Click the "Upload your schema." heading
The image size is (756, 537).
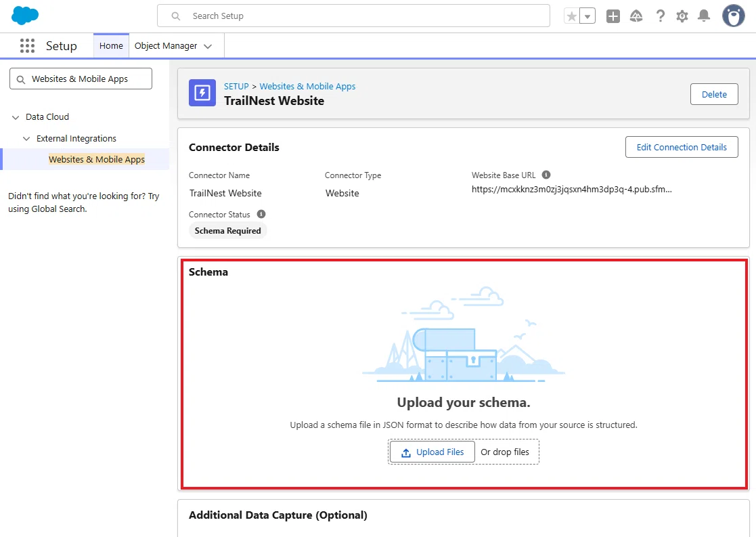coord(464,402)
